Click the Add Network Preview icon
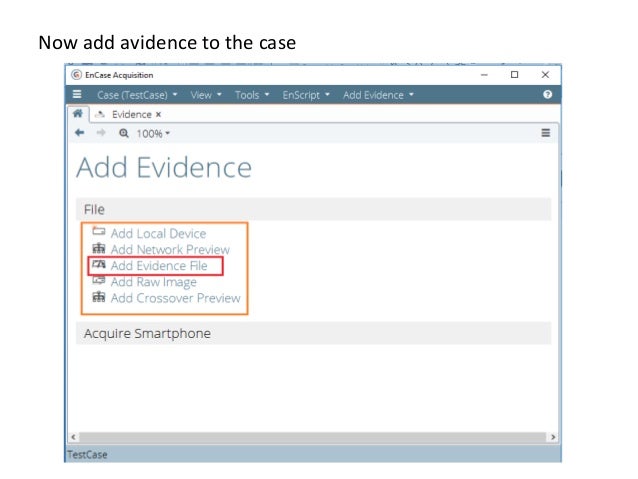 (x=98, y=248)
